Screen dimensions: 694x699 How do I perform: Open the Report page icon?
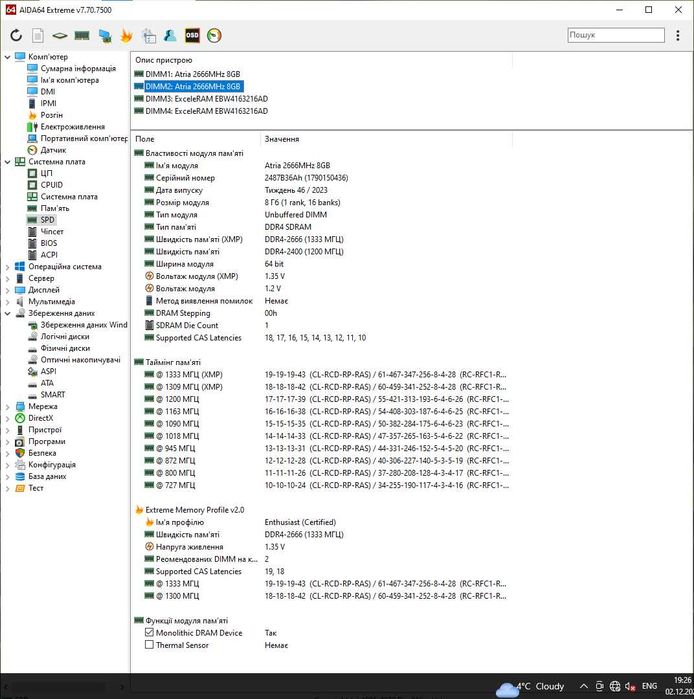click(38, 35)
